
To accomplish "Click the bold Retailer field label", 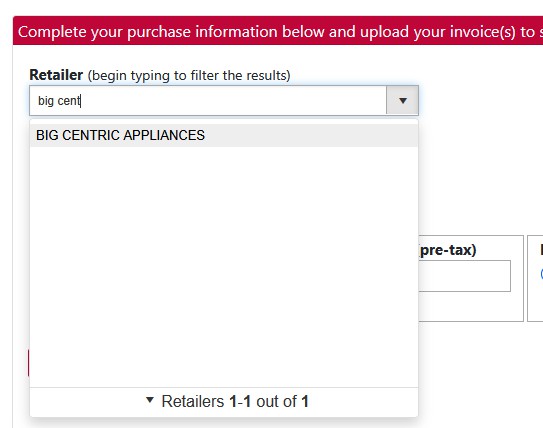I will pyautogui.click(x=56, y=75).
